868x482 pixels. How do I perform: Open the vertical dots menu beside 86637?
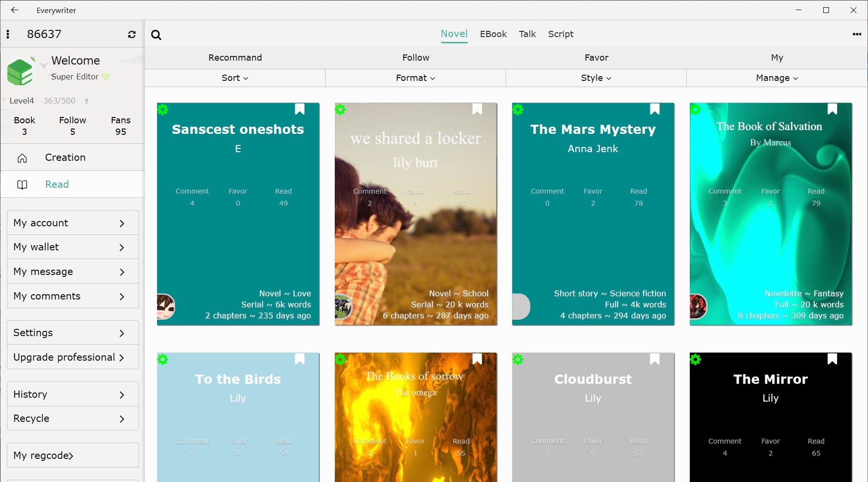tap(8, 34)
